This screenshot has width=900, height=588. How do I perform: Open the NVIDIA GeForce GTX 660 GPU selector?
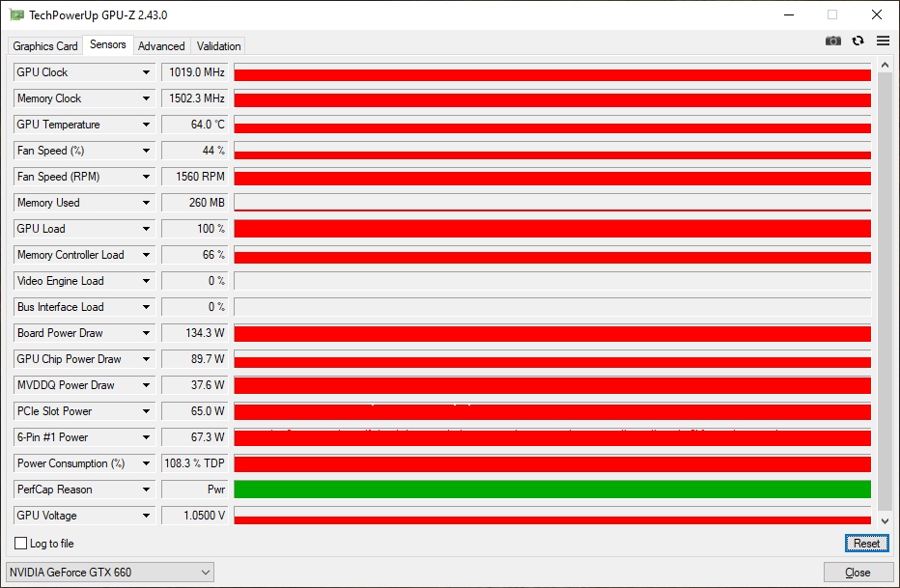tap(110, 573)
